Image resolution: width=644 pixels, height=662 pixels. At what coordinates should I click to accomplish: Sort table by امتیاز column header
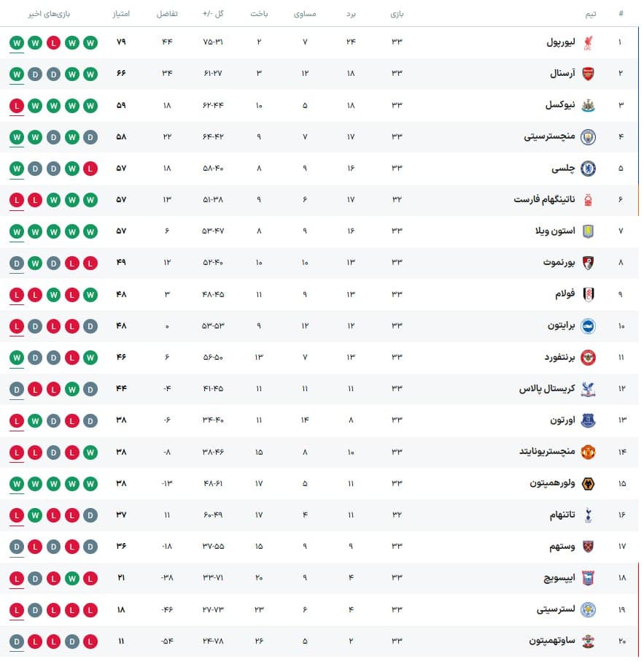pos(121,14)
